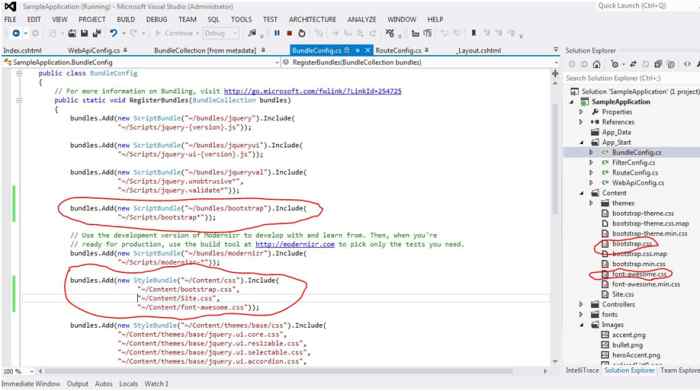Click the red Stop Debugging icon
The image size is (700, 391).
click(x=289, y=33)
